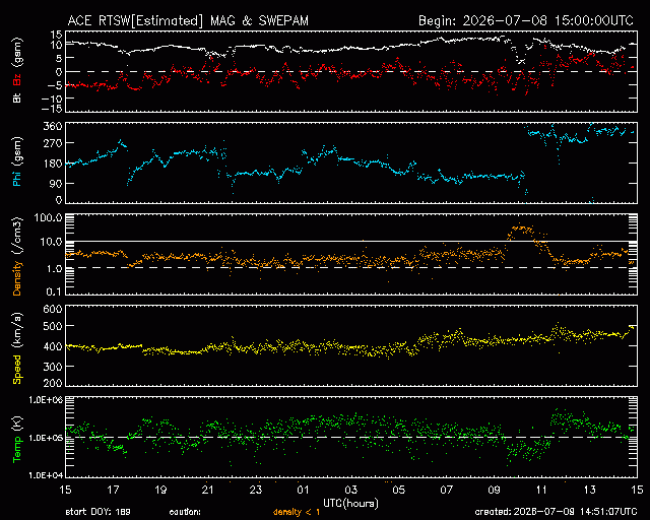Click the 'start DOY: 189' footer text

(x=98, y=512)
